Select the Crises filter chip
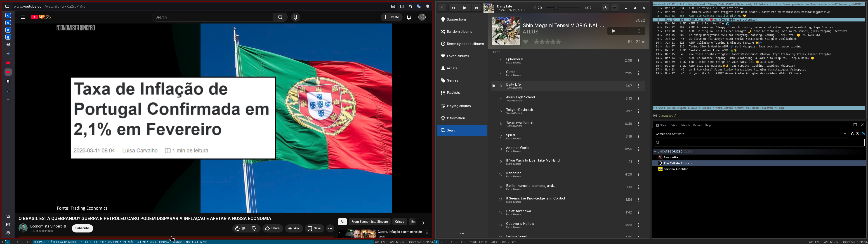This screenshot has height=244, width=868. (400, 222)
